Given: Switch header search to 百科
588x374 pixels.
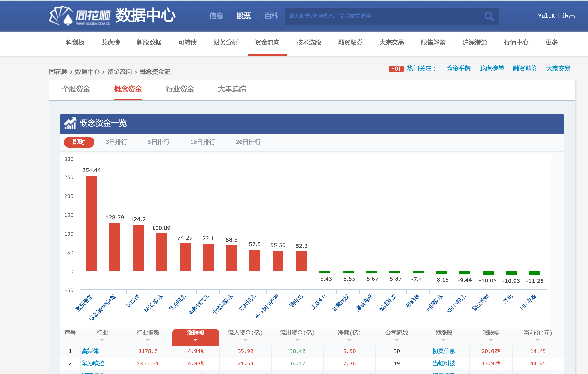Looking at the screenshot, I should point(271,16).
